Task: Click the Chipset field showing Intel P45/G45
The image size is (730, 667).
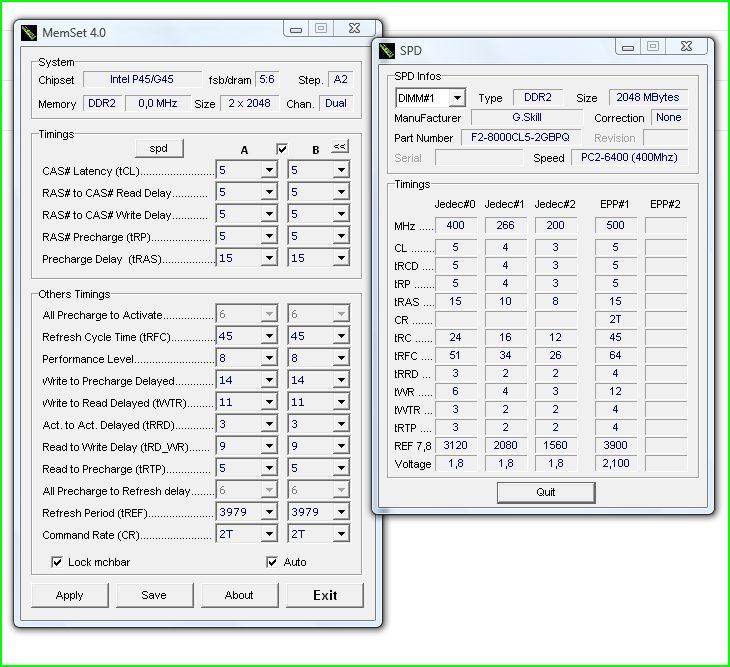Action: 142,79
